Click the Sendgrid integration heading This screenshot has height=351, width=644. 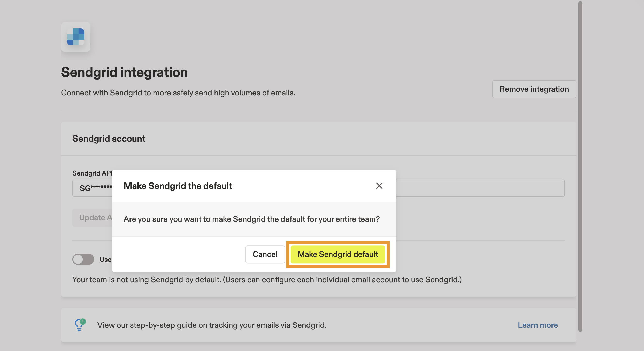[x=124, y=72]
